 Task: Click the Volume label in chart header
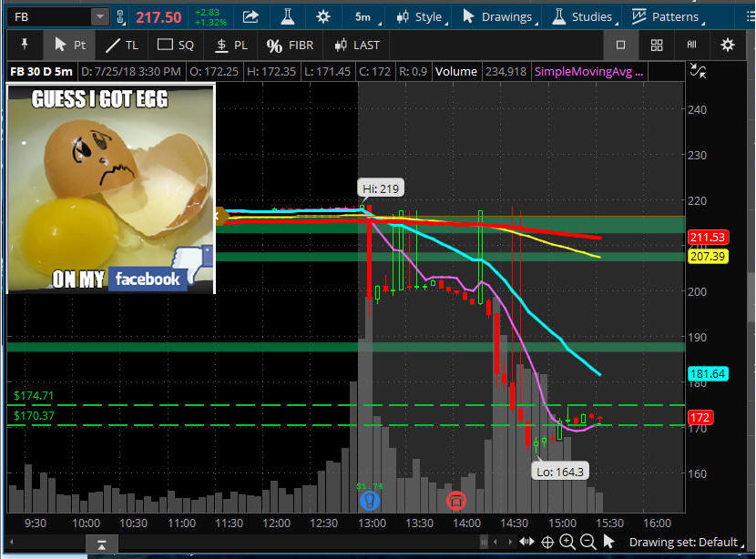point(456,72)
